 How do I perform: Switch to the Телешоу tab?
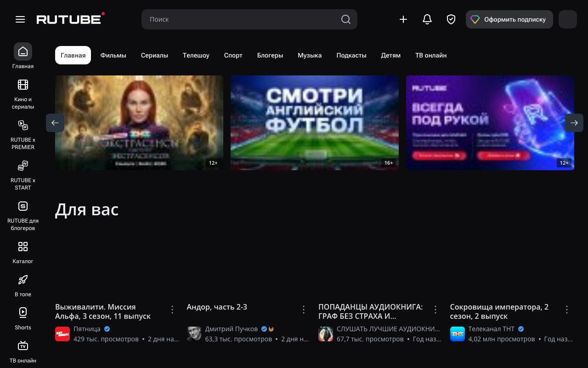point(196,55)
